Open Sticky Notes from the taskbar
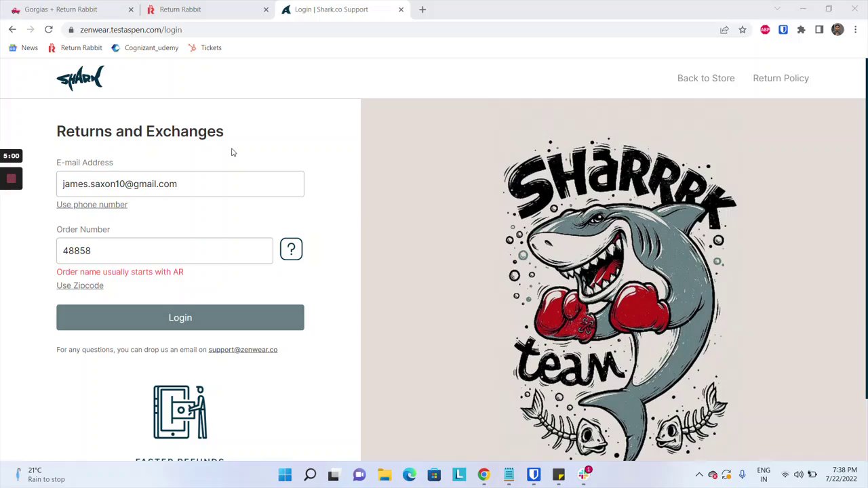868x488 pixels. point(559,474)
